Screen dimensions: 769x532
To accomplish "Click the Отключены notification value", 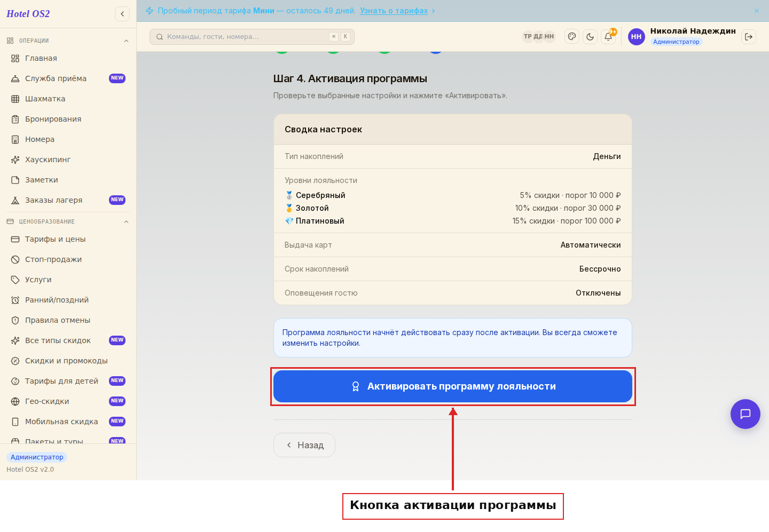I will point(598,293).
